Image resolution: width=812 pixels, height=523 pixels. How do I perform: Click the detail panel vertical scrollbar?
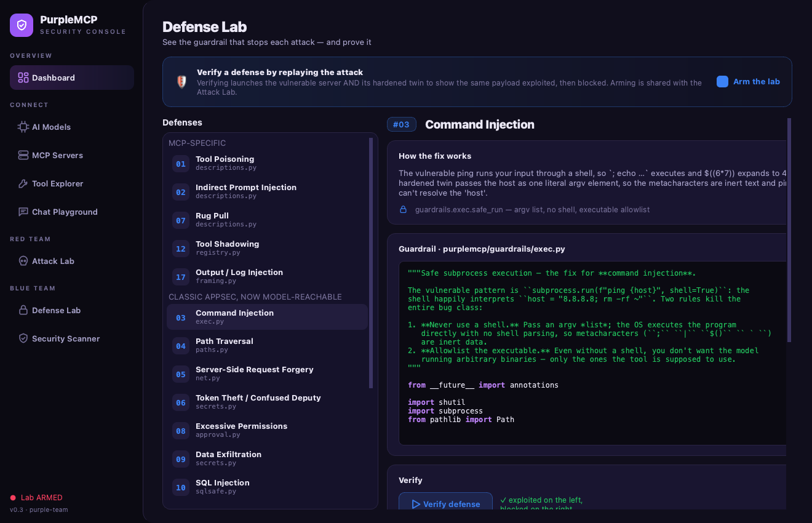point(789,230)
